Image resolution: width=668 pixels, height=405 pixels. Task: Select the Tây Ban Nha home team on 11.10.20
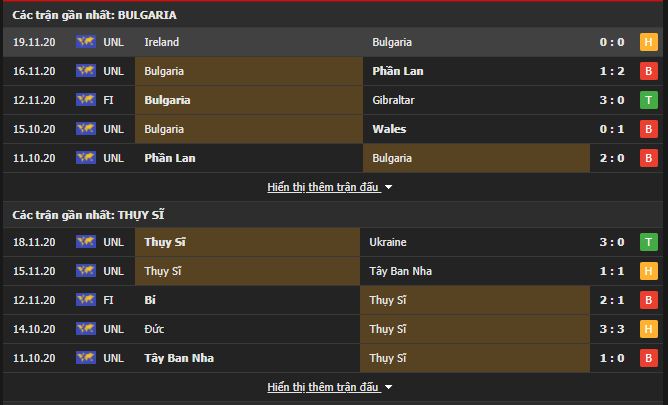pos(179,358)
